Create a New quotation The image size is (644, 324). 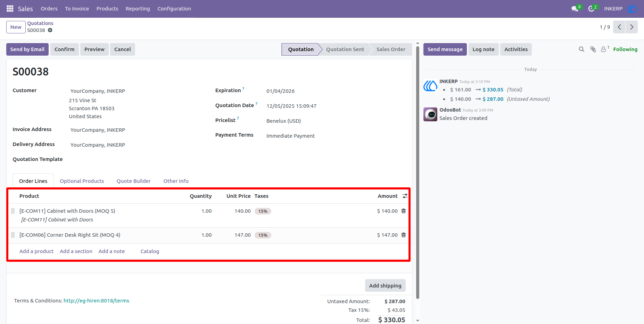pyautogui.click(x=16, y=27)
